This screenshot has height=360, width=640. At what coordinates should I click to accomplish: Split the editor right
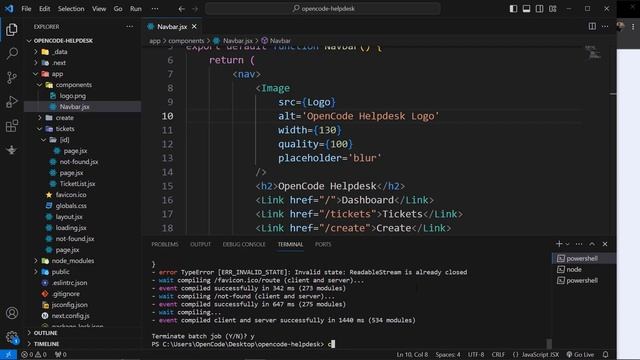pyautogui.click(x=592, y=27)
